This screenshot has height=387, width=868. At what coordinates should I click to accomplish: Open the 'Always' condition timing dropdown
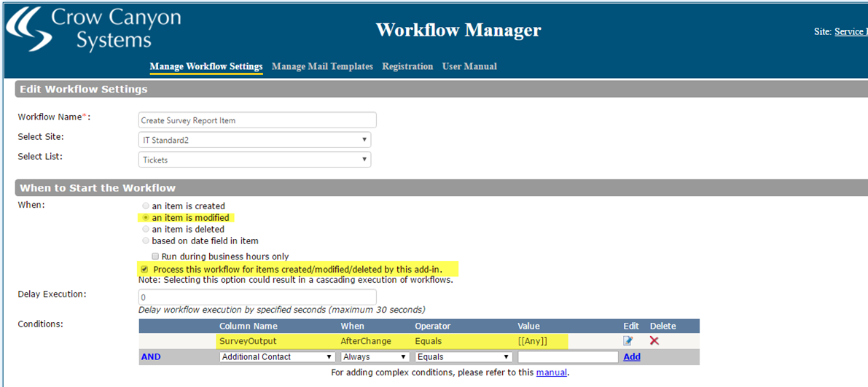pos(375,357)
